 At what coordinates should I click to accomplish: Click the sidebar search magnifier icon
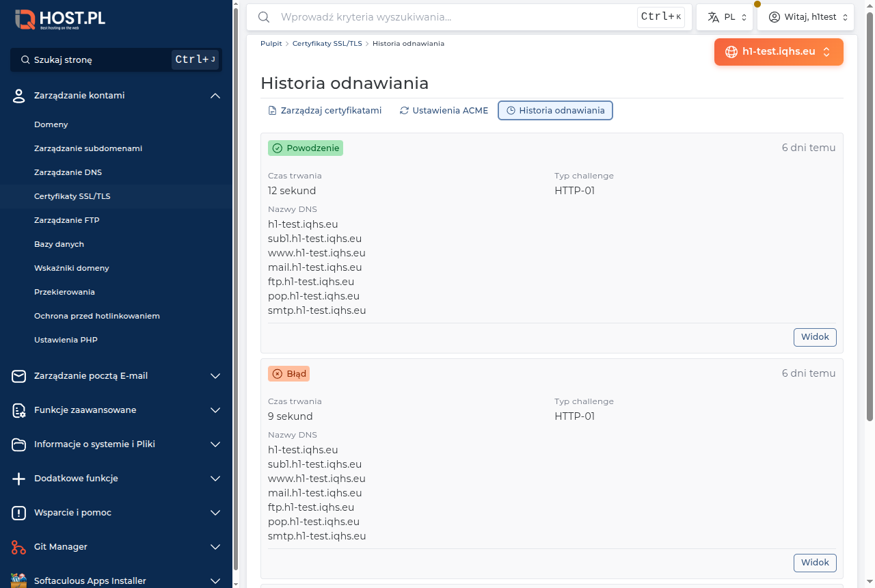[25, 59]
